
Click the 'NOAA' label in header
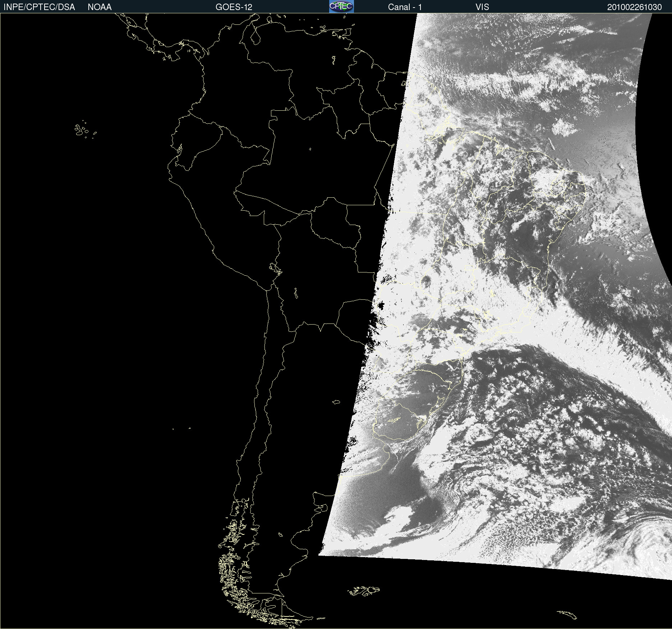pyautogui.click(x=100, y=7)
